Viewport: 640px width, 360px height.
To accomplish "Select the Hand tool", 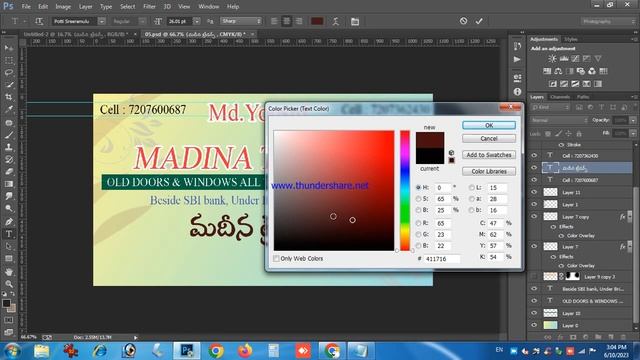I will tap(9, 272).
